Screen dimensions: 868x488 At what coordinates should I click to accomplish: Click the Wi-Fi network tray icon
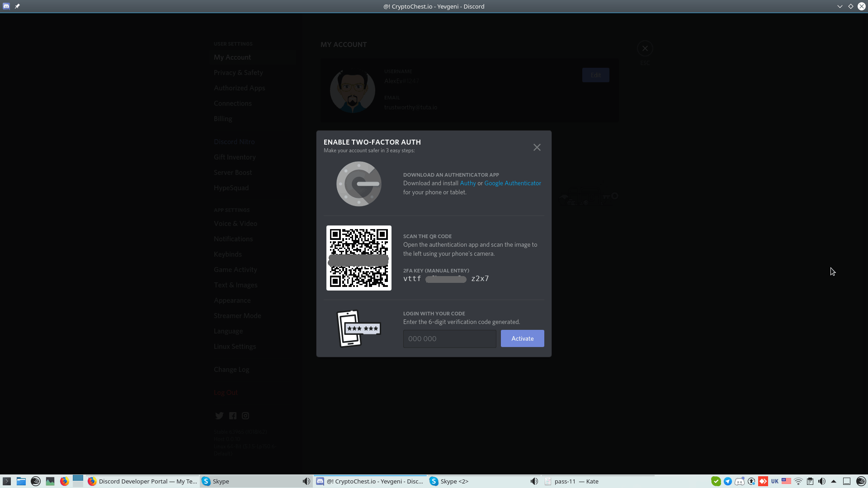coord(798,481)
